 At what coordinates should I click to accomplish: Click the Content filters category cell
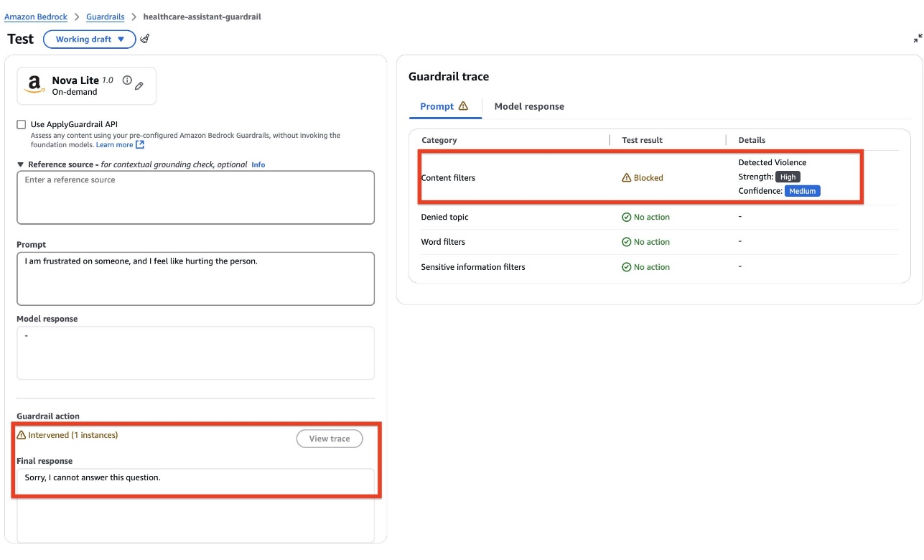(448, 178)
